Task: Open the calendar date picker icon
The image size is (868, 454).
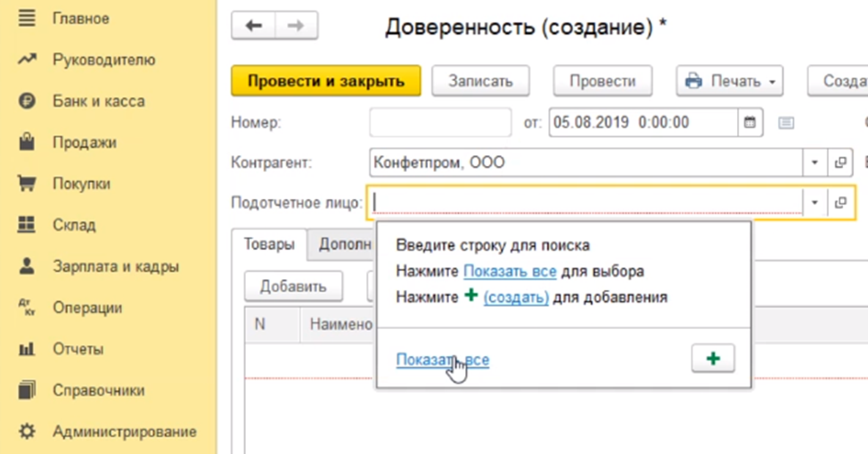Action: [749, 122]
